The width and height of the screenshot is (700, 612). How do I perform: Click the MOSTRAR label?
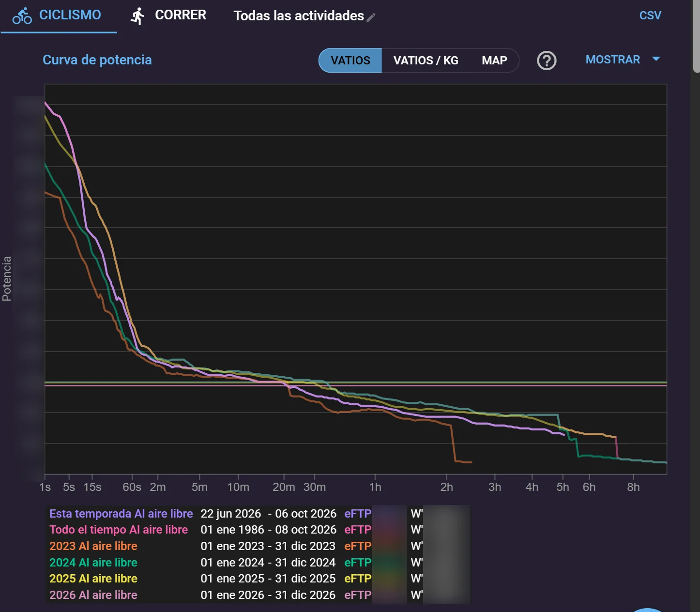click(613, 60)
